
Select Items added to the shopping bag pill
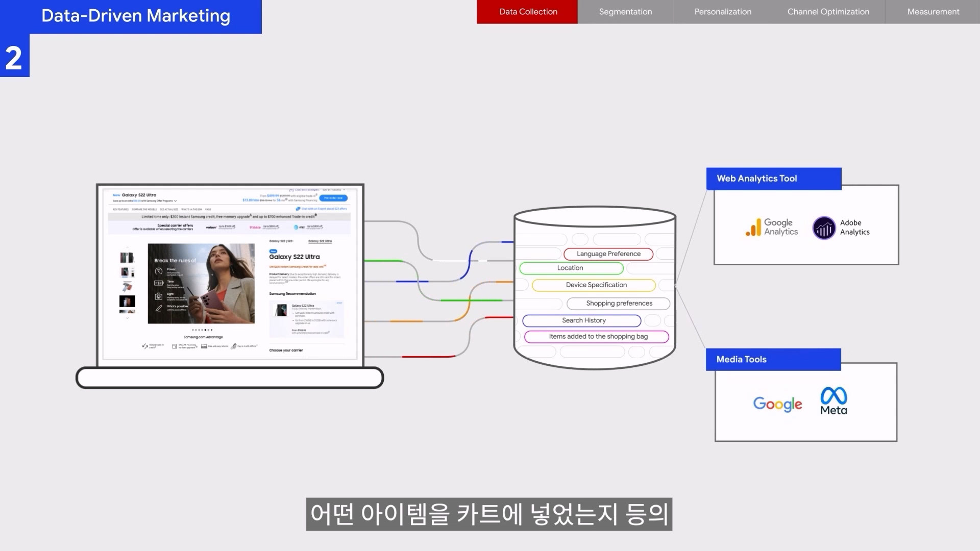pos(596,337)
